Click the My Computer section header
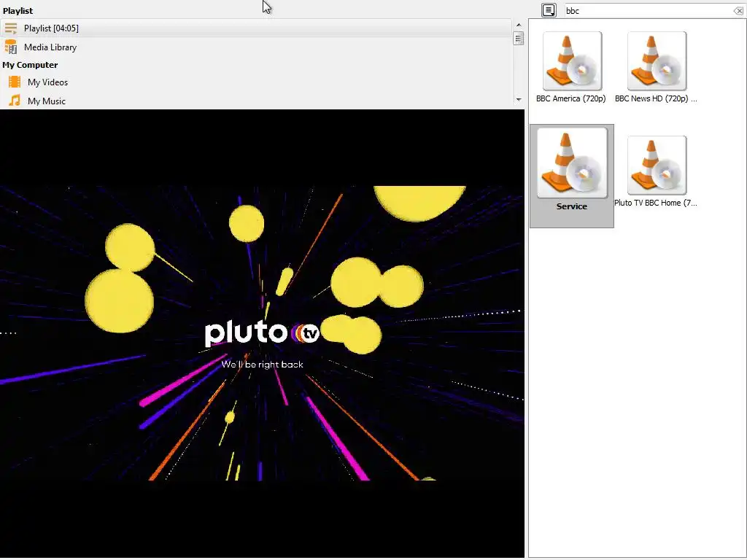This screenshot has height=560, width=747. (x=30, y=65)
